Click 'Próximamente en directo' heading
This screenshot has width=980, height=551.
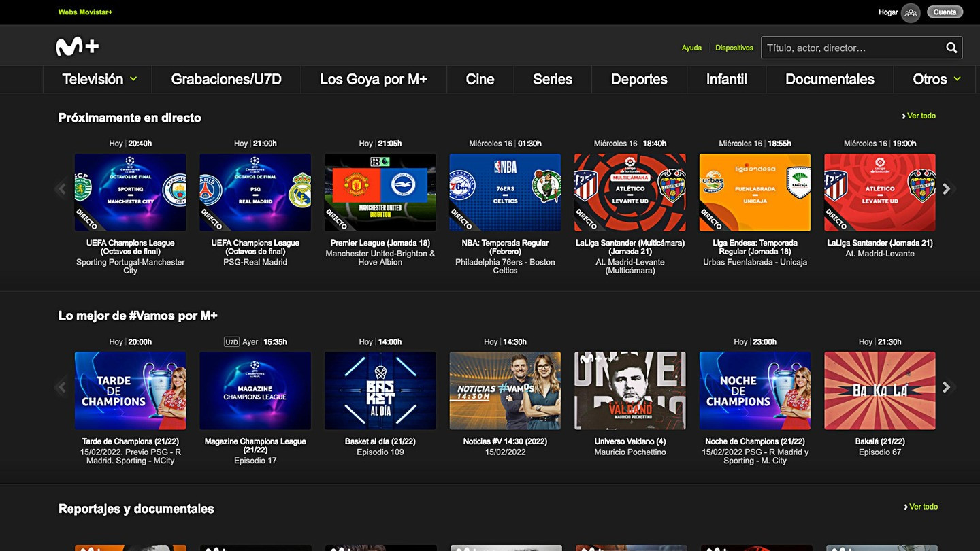click(130, 118)
